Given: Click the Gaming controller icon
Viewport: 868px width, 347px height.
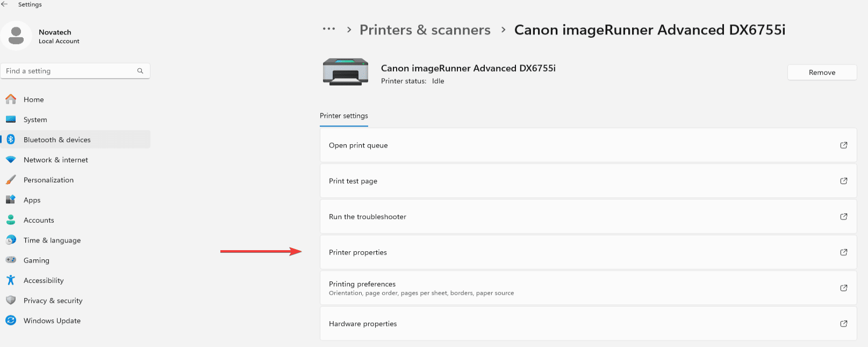Looking at the screenshot, I should 11,260.
